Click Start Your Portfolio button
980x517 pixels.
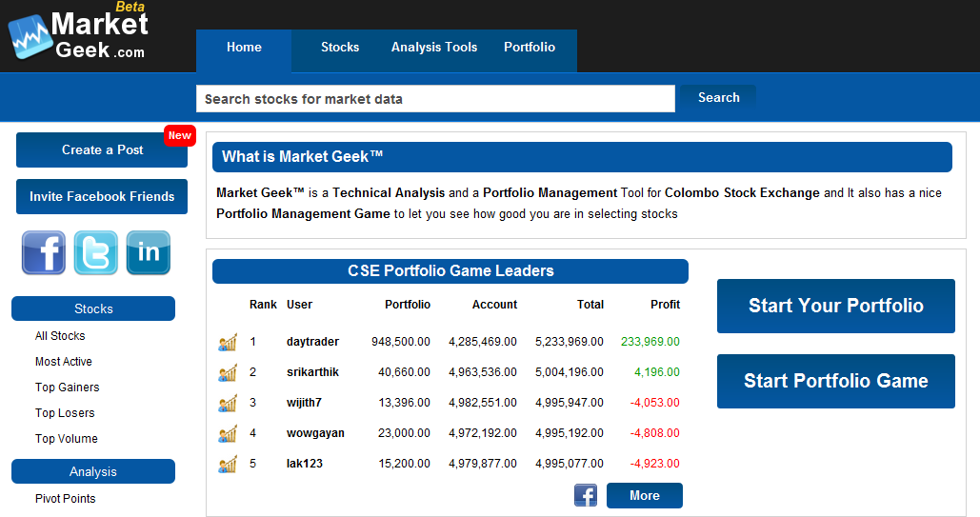[x=835, y=306]
